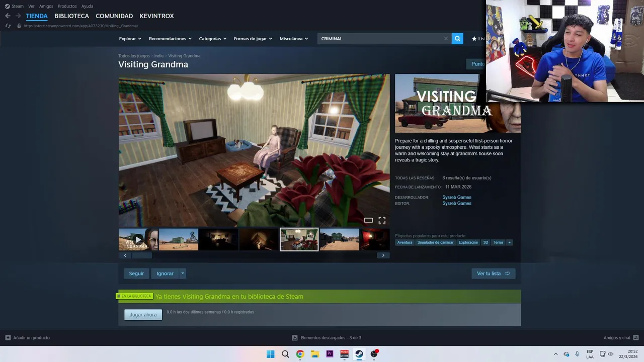Open Windows Search from the taskbar
This screenshot has height=362, width=644.
tap(285, 354)
